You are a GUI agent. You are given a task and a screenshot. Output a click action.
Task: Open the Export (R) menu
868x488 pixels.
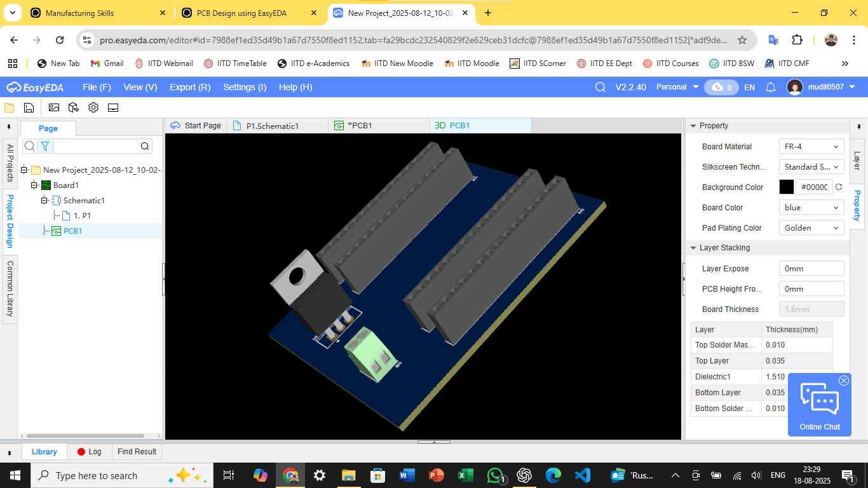click(x=190, y=87)
